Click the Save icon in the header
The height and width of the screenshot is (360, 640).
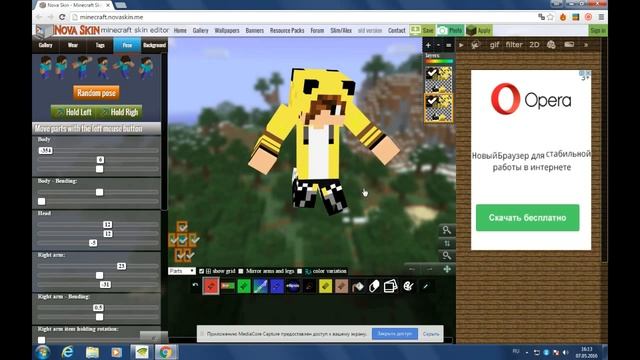click(x=415, y=30)
